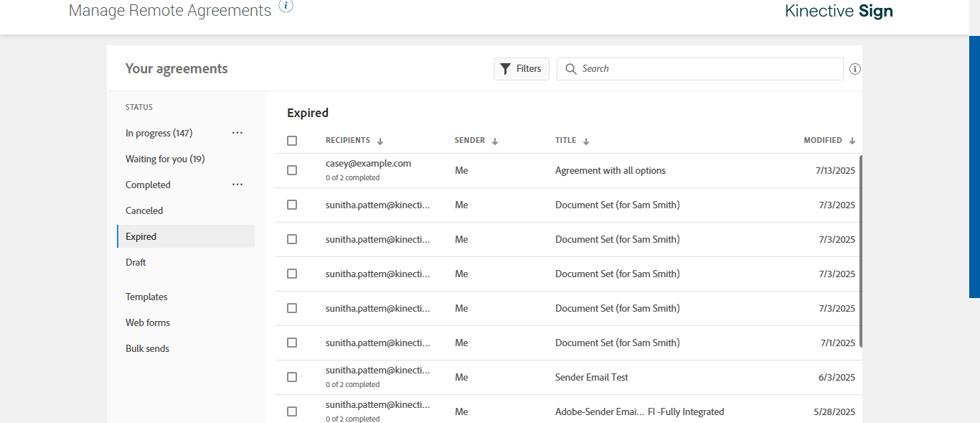Click the agreements list vertical scrollbar
980x423 pixels.
(860, 251)
